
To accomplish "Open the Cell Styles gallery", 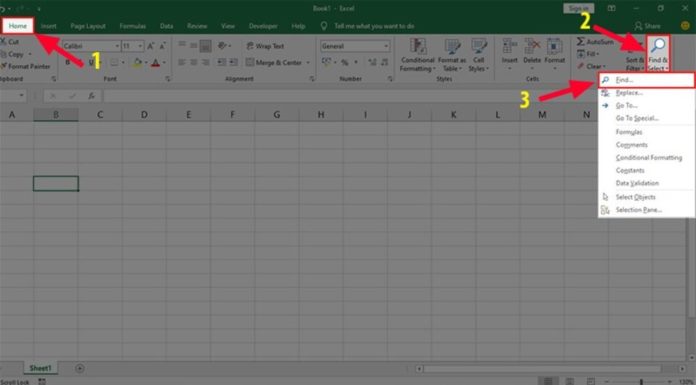I will point(478,55).
